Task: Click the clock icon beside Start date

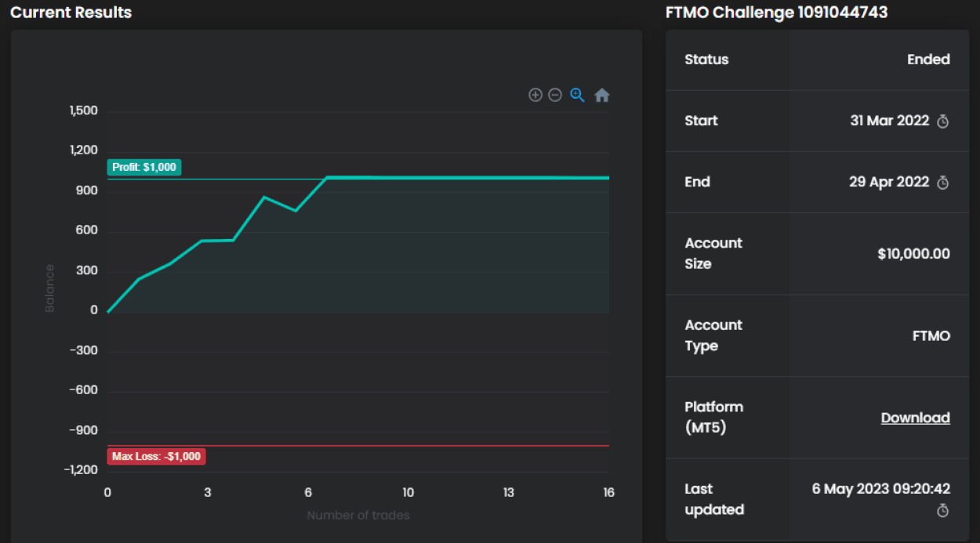Action: [943, 121]
